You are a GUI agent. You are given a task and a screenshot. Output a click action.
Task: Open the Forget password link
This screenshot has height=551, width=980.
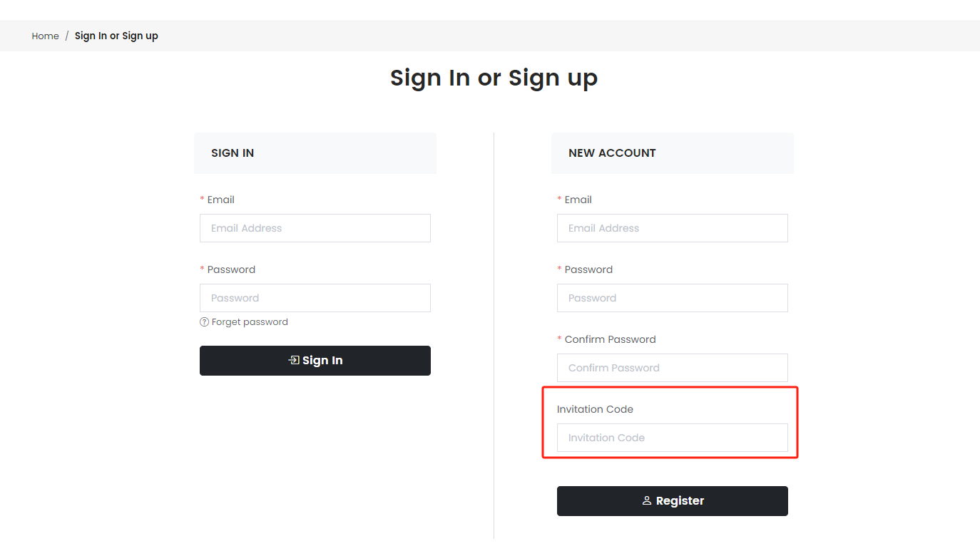250,322
